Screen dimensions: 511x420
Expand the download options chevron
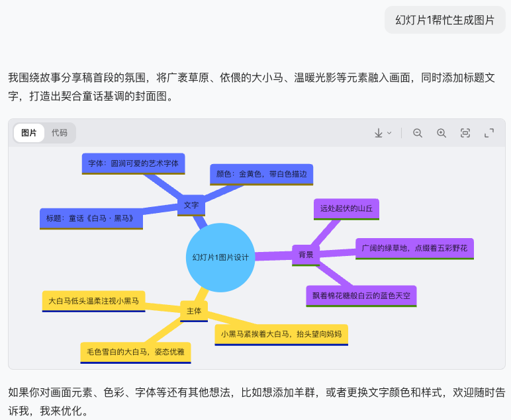(x=389, y=133)
